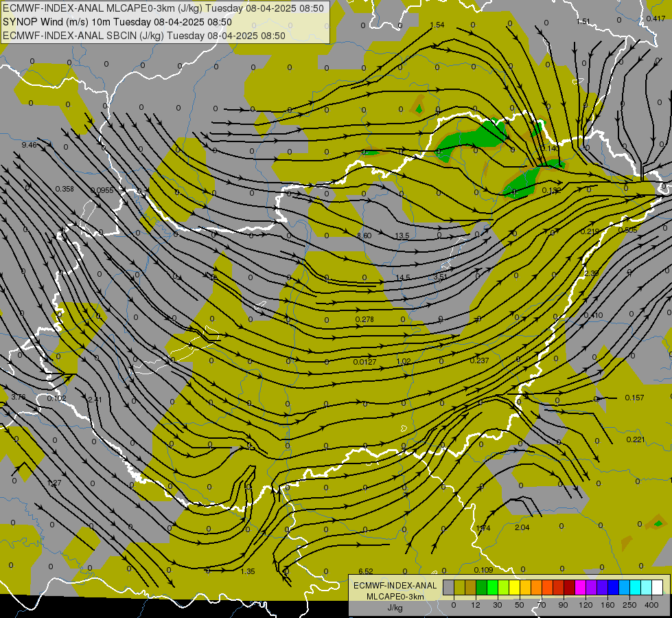Click the map value 0.417
The image size is (672, 618).
click(x=656, y=19)
